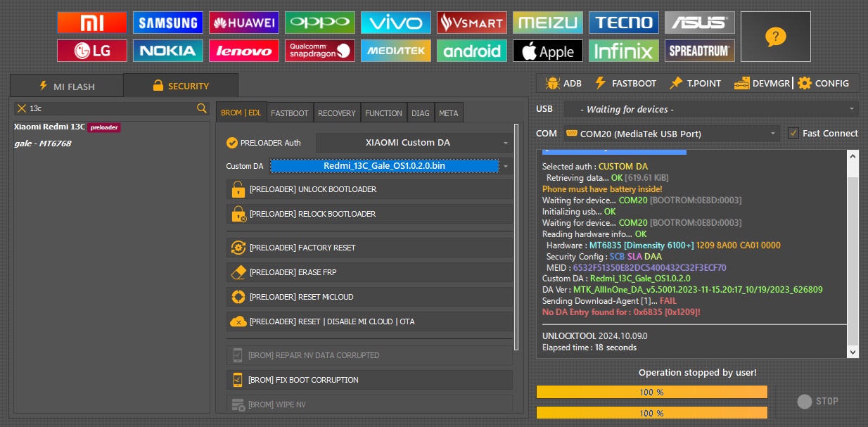Select the LG brand tile
868x427 pixels.
92,51
